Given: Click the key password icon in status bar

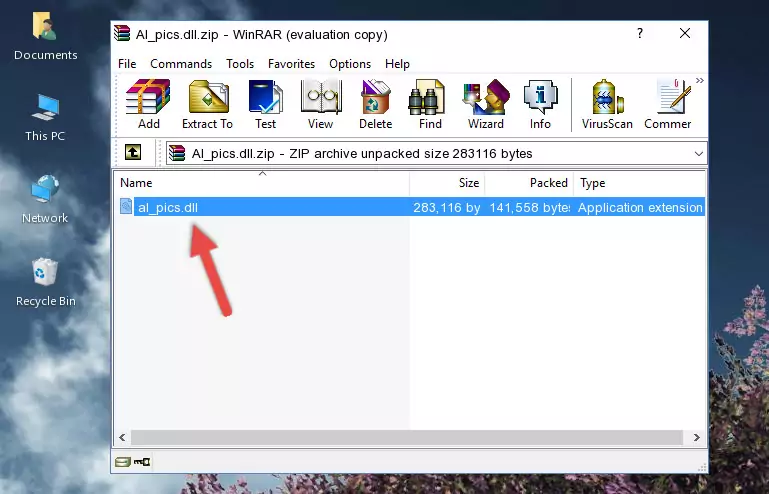Looking at the screenshot, I should point(142,462).
